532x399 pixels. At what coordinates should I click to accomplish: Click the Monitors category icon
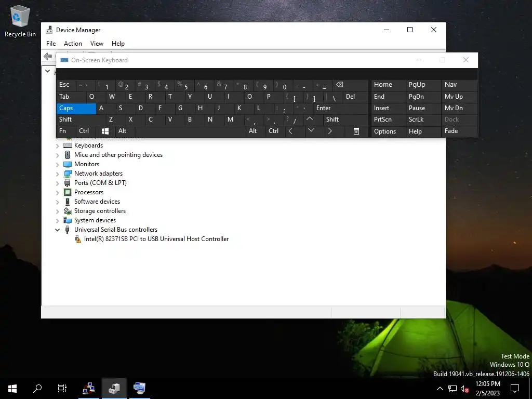coord(68,164)
